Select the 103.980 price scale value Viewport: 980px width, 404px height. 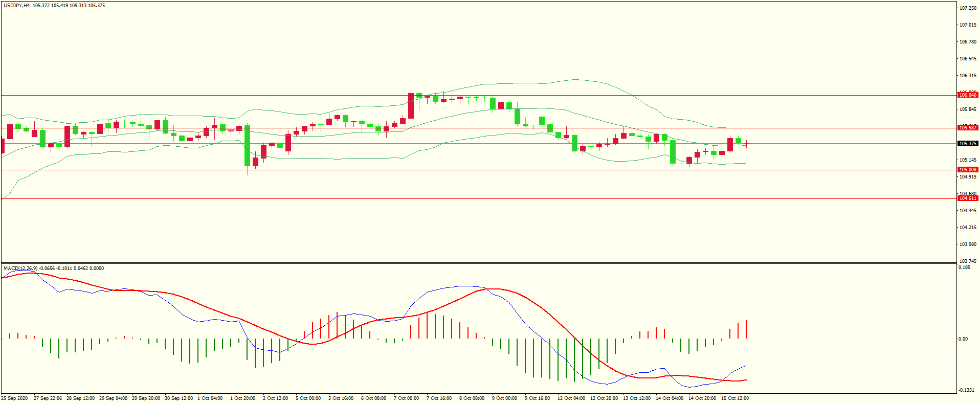(968, 244)
